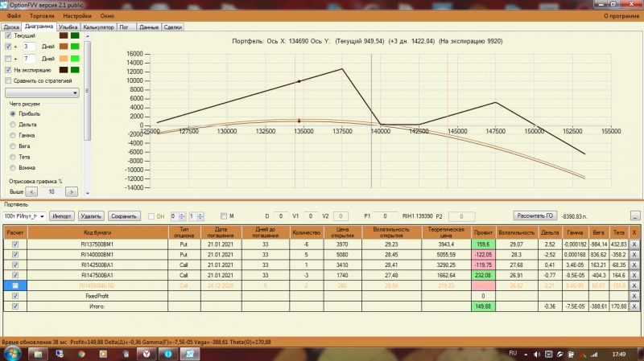Toggle Текущий curve checkbox
The height and width of the screenshot is (361, 644).
(x=8, y=35)
